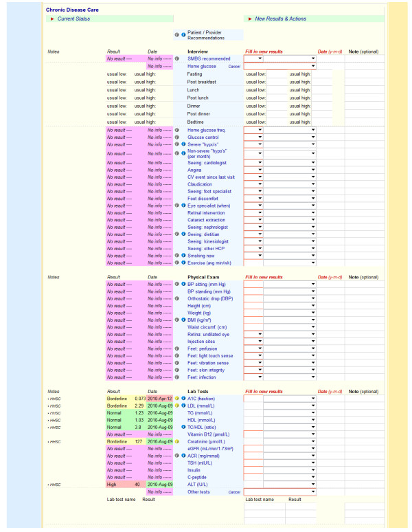Click new result field for BP sitting
Viewport: 412px width, 532px height.
[x=253, y=284]
